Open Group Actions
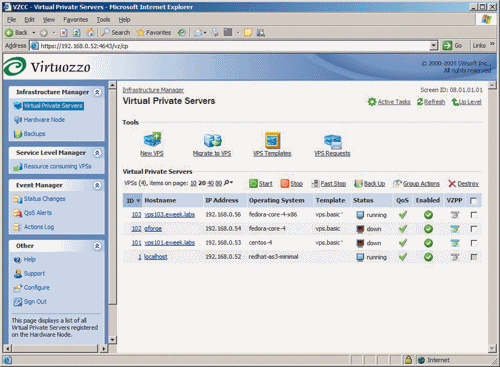The height and width of the screenshot is (367, 500). coord(416,184)
